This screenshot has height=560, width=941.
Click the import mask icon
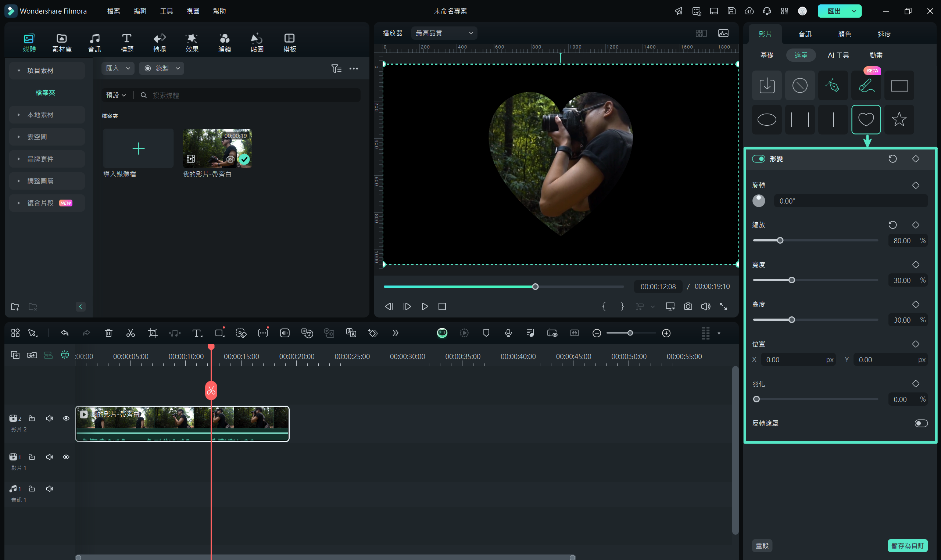pos(767,86)
